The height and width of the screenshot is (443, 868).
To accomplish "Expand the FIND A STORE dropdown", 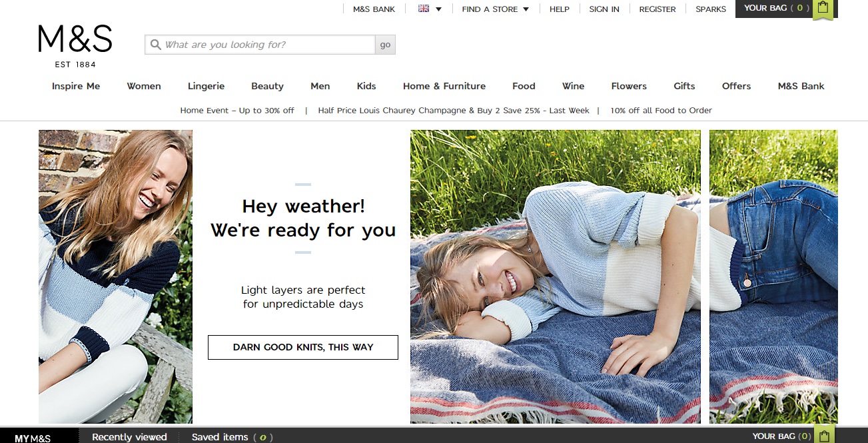I will coord(494,9).
